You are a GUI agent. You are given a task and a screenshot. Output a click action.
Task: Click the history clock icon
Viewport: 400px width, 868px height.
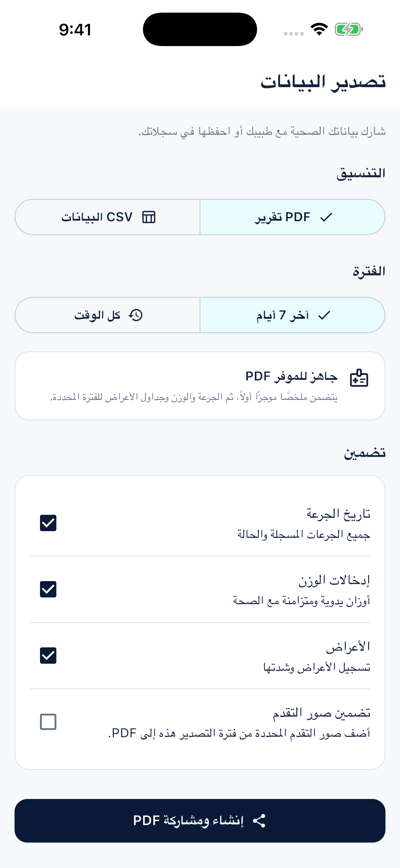pos(135,315)
